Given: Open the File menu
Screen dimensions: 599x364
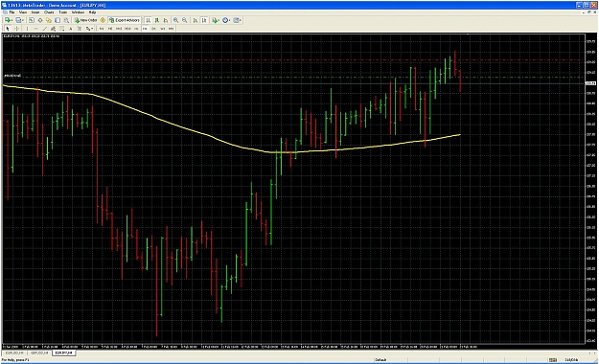Looking at the screenshot, I should tap(12, 12).
